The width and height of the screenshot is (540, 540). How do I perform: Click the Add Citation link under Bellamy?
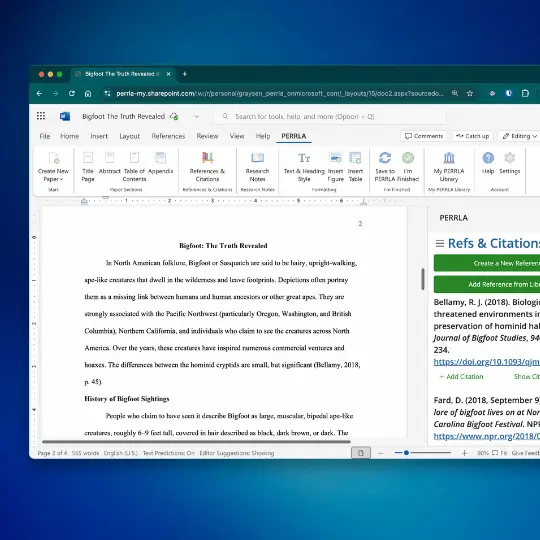(x=461, y=376)
